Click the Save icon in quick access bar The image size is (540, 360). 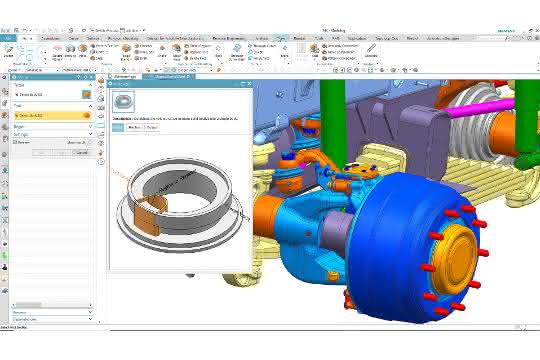[16, 30]
